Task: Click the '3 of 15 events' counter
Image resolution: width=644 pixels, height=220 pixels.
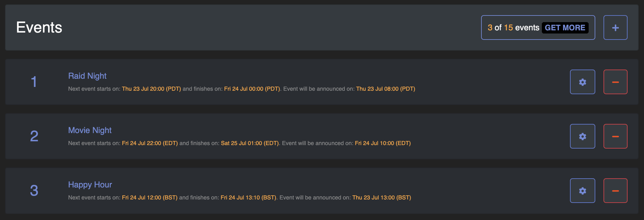Action: 513,28
